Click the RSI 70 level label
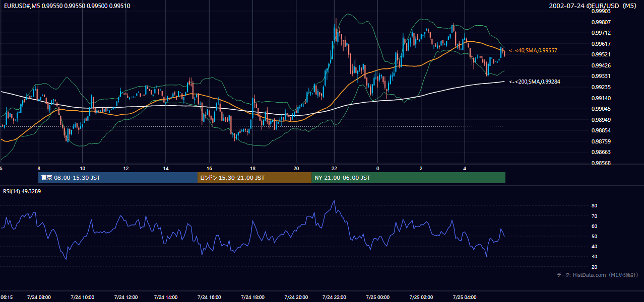644x302 pixels. (x=594, y=216)
